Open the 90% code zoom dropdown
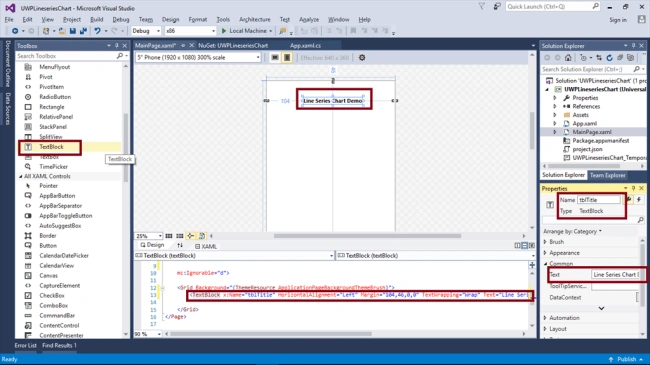This screenshot has width=650, height=365. [148, 334]
